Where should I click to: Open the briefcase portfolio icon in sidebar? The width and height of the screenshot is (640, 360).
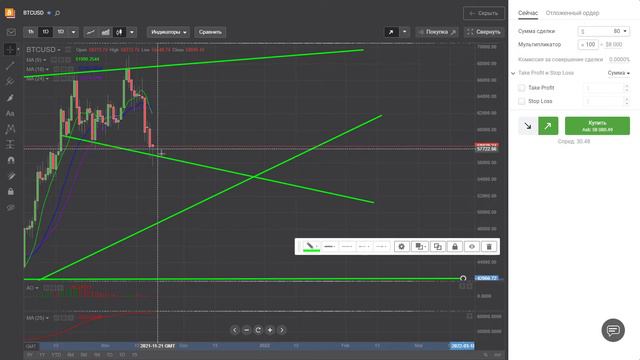[x=11, y=32]
